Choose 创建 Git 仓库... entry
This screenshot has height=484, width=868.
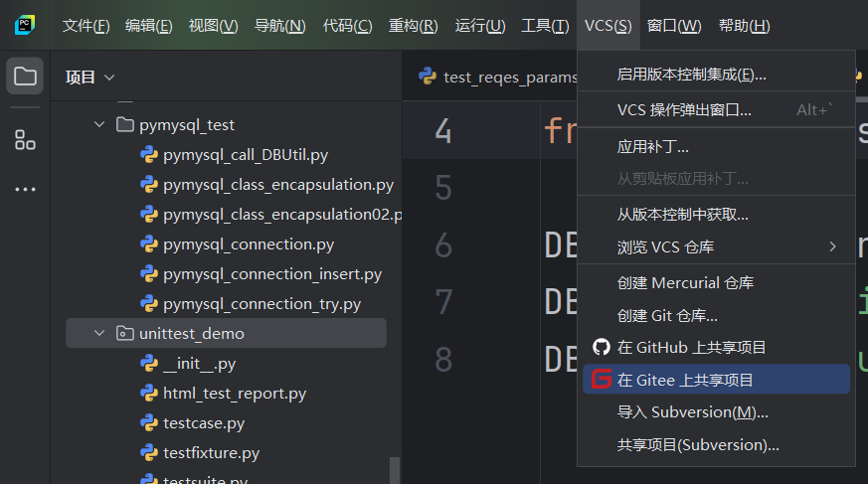pos(716,316)
